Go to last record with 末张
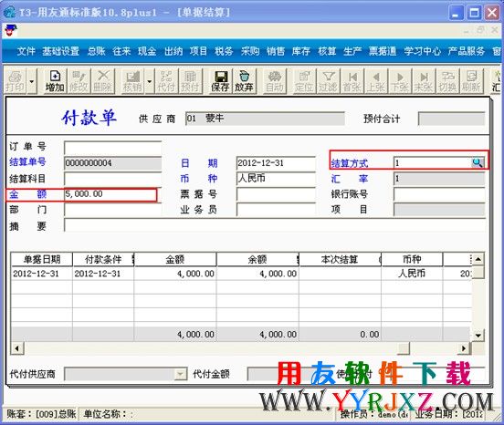Screen dimensions: 504x425 coord(424,81)
